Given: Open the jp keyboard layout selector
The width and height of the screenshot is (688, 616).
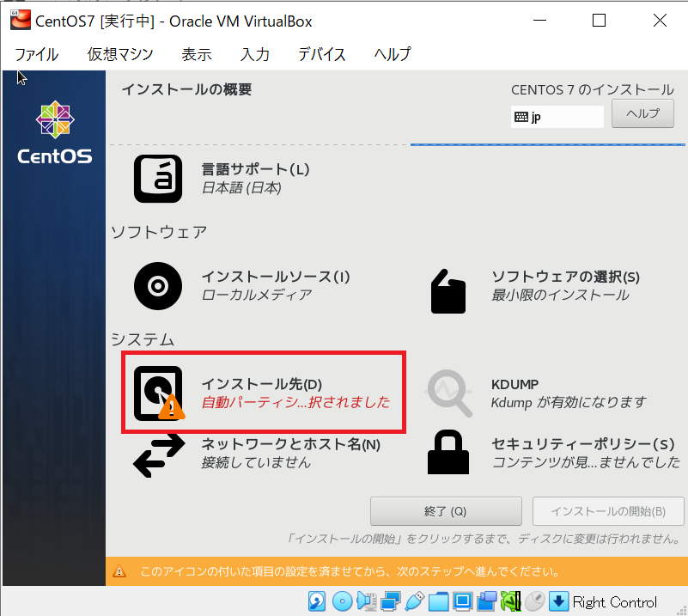Looking at the screenshot, I should [x=557, y=116].
